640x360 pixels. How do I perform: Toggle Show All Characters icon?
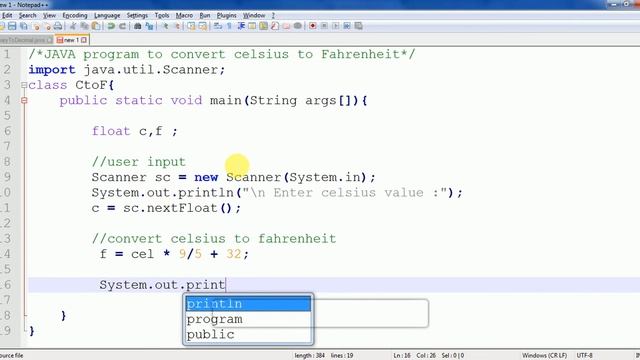229,26
